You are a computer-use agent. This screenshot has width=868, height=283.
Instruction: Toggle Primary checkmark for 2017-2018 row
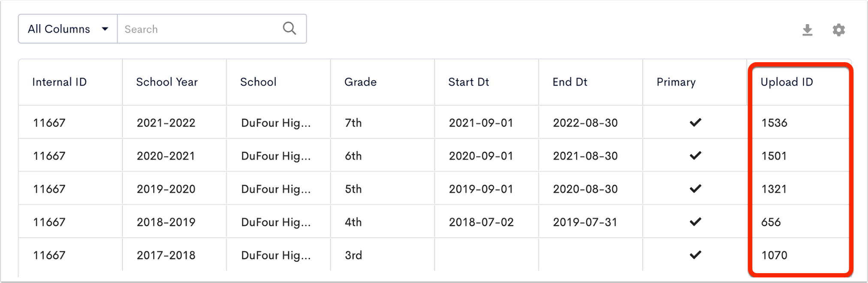click(x=695, y=255)
